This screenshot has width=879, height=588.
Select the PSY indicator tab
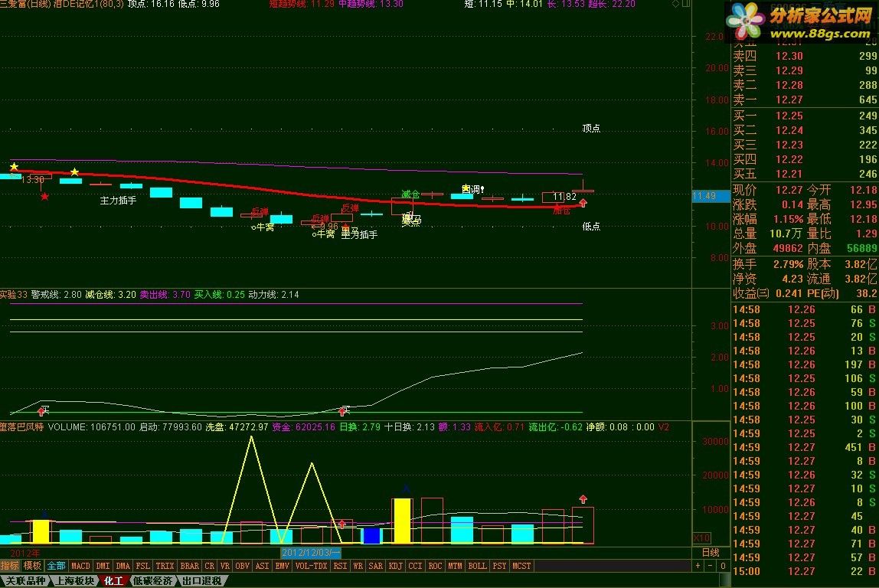499,566
